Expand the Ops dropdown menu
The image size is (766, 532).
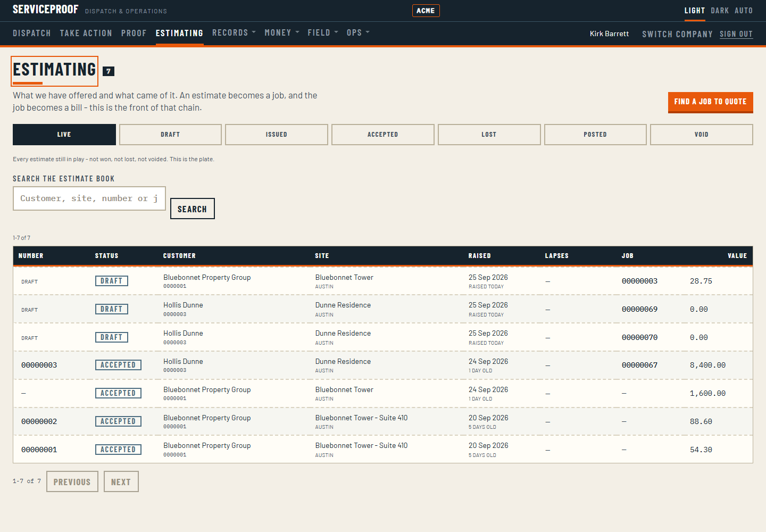point(358,33)
